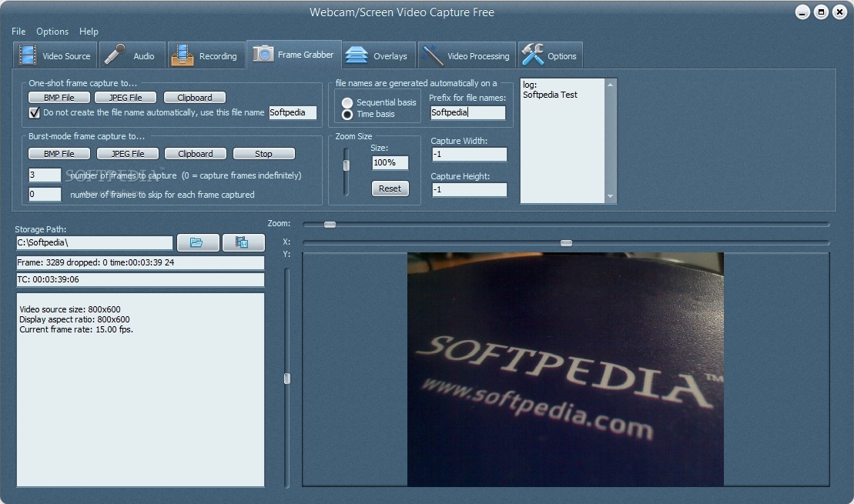The image size is (854, 504).
Task: Open the Options tab with tools icon
Action: click(x=550, y=55)
